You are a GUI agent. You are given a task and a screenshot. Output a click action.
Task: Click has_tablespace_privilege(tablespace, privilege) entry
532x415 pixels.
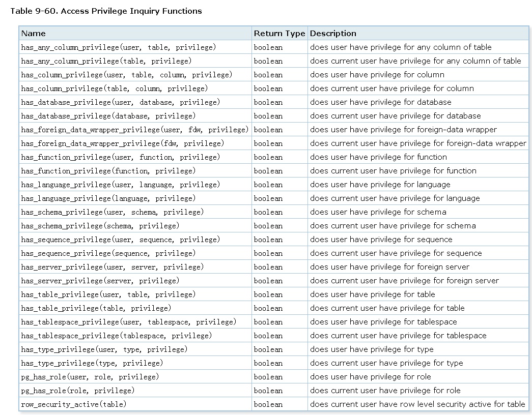pos(117,336)
